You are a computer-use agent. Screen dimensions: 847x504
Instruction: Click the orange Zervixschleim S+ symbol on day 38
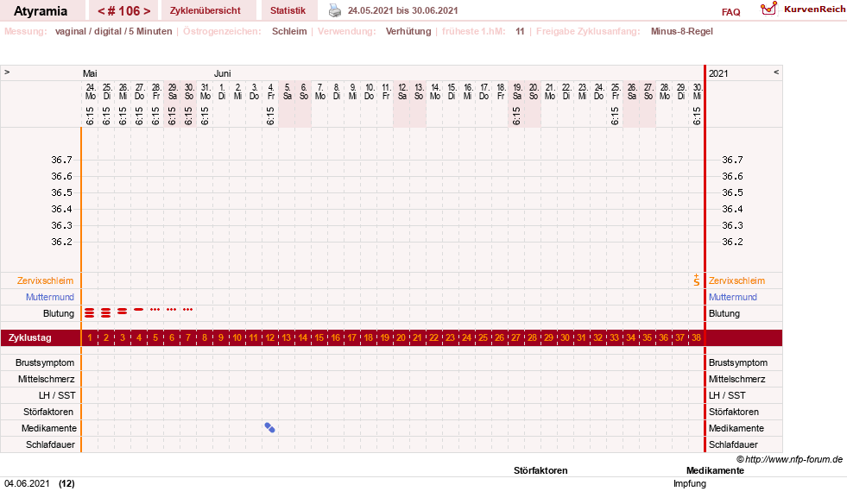696,280
